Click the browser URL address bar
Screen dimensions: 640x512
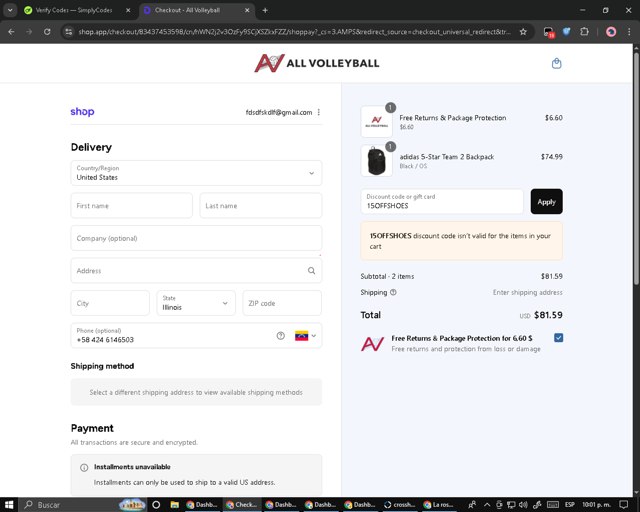tap(294, 32)
